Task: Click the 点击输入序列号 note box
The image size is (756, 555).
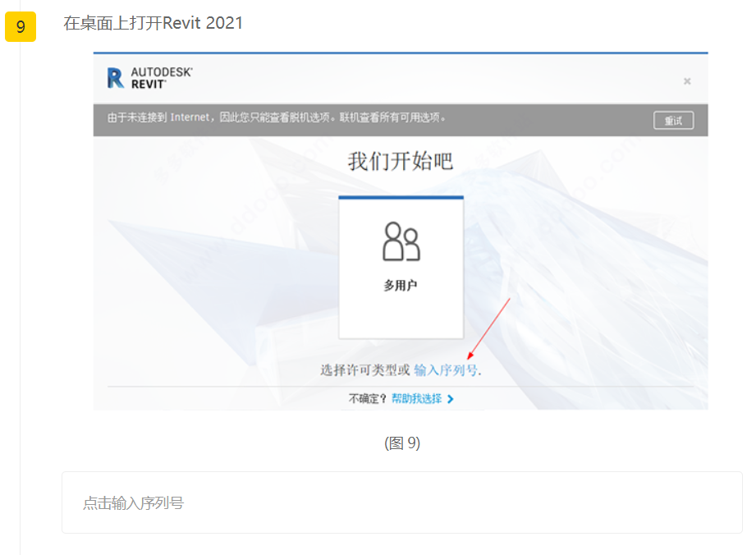Action: (401, 502)
